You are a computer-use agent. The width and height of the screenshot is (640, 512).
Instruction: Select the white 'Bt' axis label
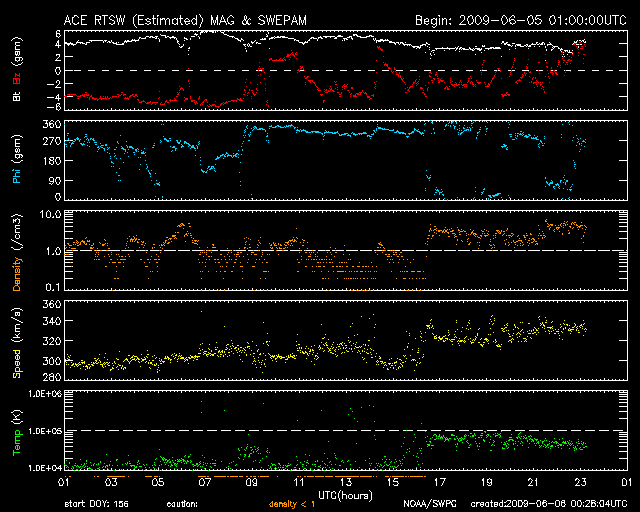(x=17, y=96)
